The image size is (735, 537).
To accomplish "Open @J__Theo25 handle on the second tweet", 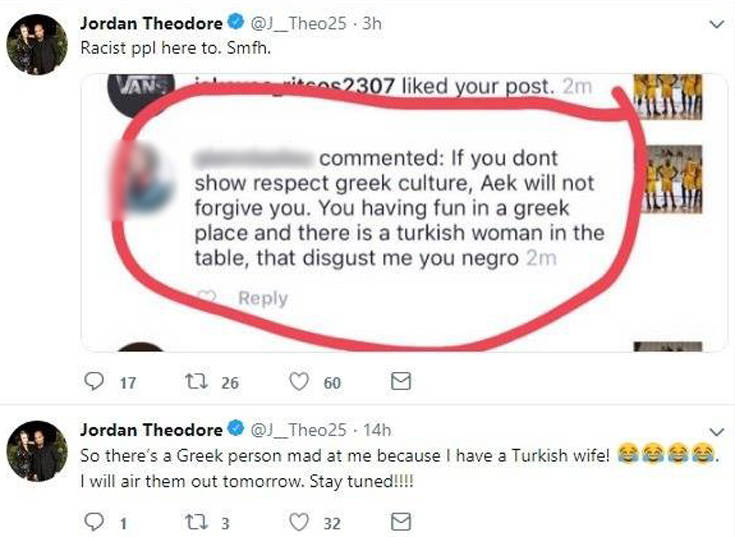I will (x=299, y=430).
